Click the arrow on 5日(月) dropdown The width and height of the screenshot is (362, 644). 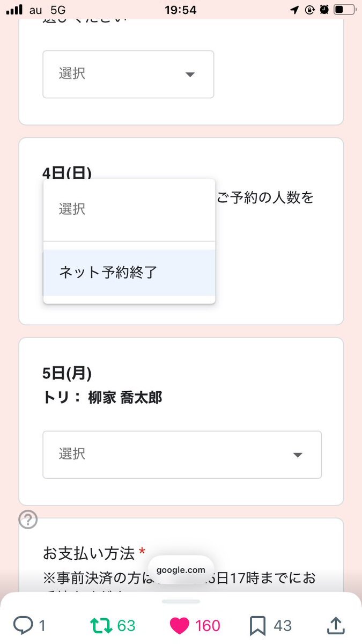point(298,455)
